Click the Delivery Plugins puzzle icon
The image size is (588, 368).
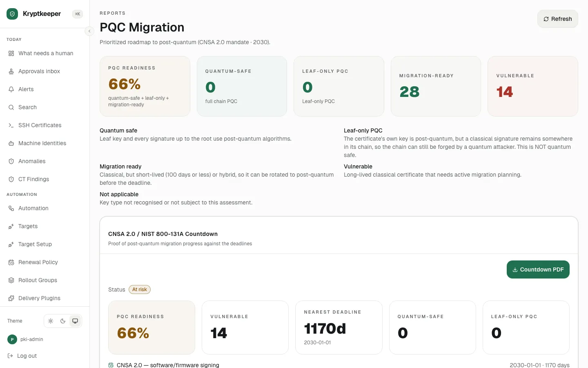11,298
